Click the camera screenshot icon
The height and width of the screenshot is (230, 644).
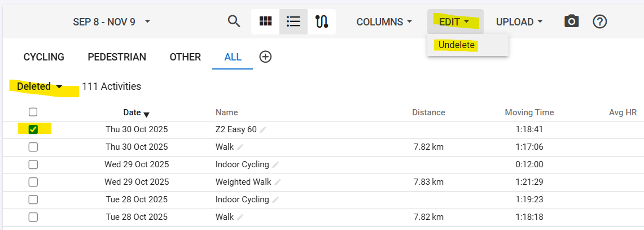point(572,21)
